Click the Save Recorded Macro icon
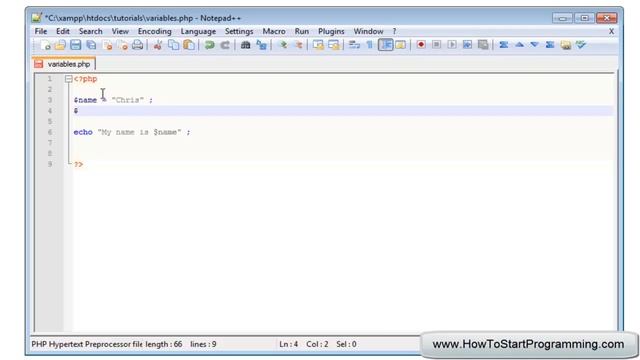 (483, 45)
